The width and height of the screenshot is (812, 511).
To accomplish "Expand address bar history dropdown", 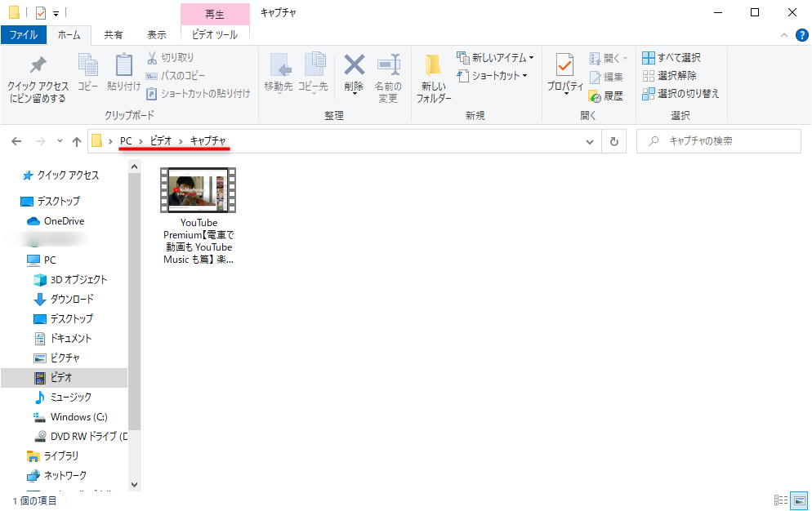I will coord(589,142).
